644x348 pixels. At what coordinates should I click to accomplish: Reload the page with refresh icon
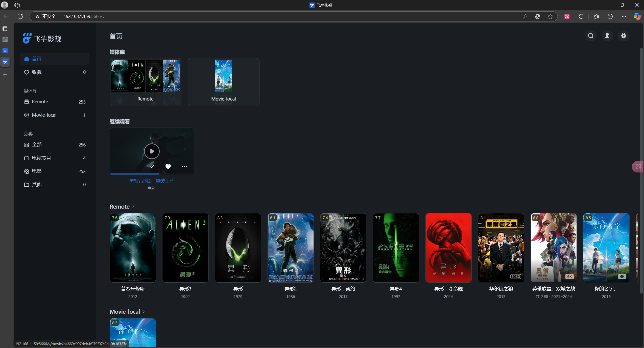20,16
